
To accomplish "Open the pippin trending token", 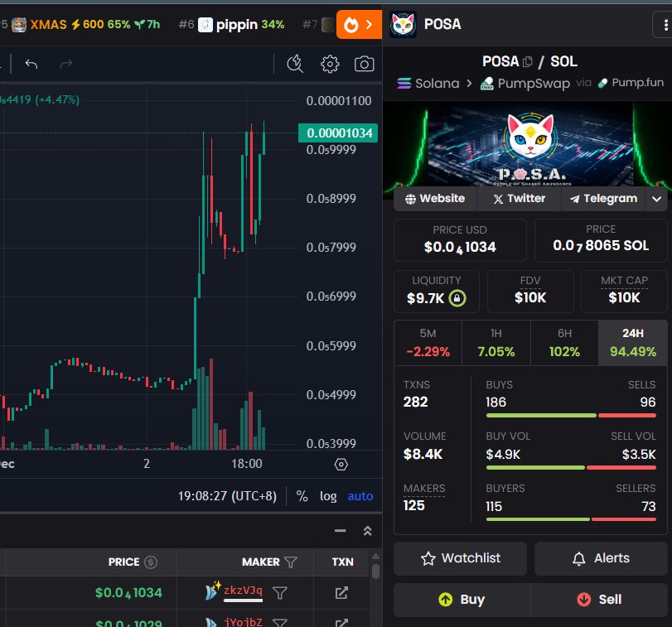I will coord(231,24).
